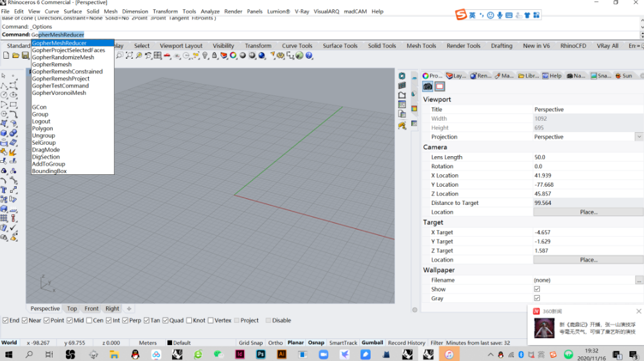Click the viewport camera properties icon

427,86
